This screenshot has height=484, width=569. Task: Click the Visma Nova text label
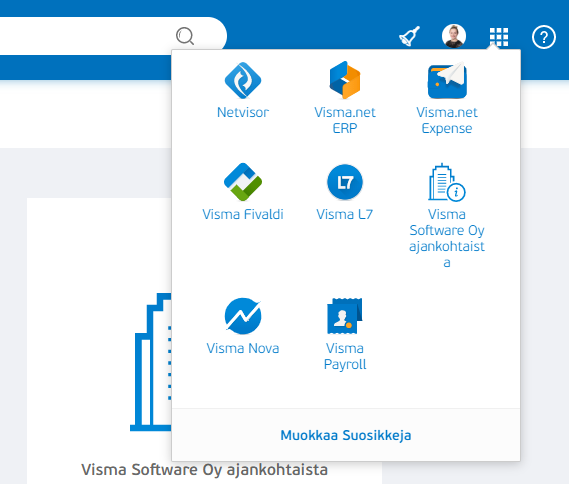[x=243, y=348]
